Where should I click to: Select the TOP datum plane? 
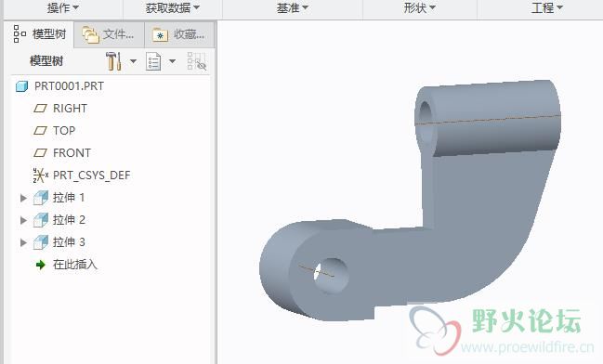point(64,131)
